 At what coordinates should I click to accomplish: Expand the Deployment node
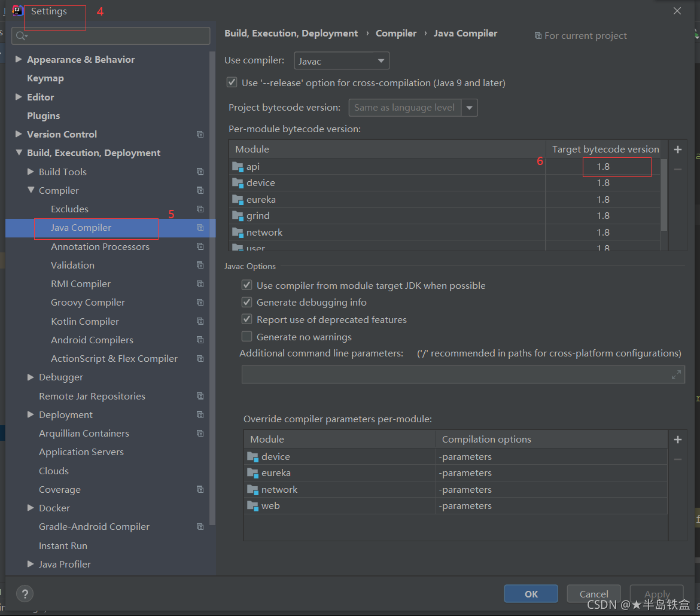pos(31,414)
